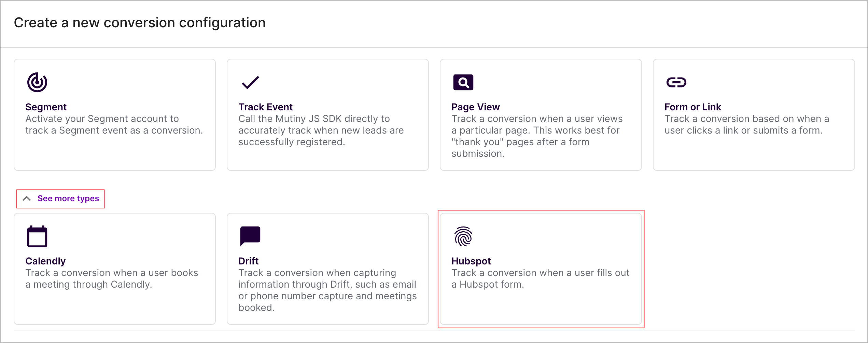868x343 pixels.
Task: Select the Drift conversion title
Action: point(248,261)
